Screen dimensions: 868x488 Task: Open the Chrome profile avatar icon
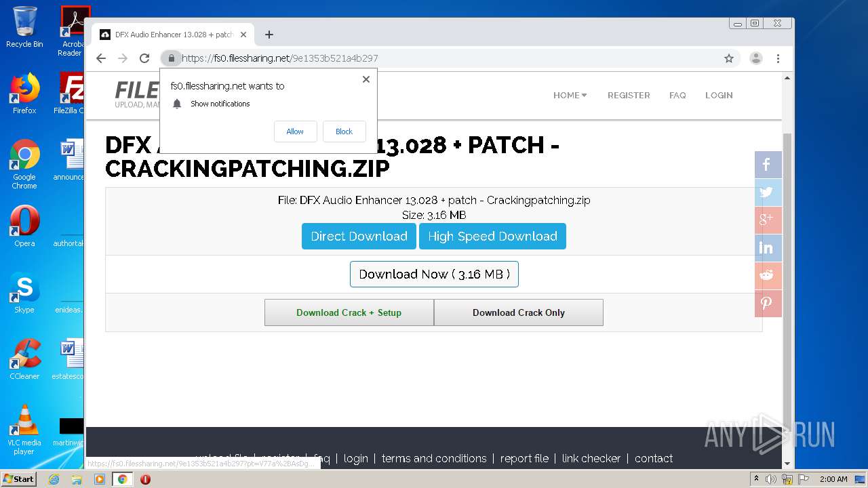pyautogui.click(x=756, y=58)
